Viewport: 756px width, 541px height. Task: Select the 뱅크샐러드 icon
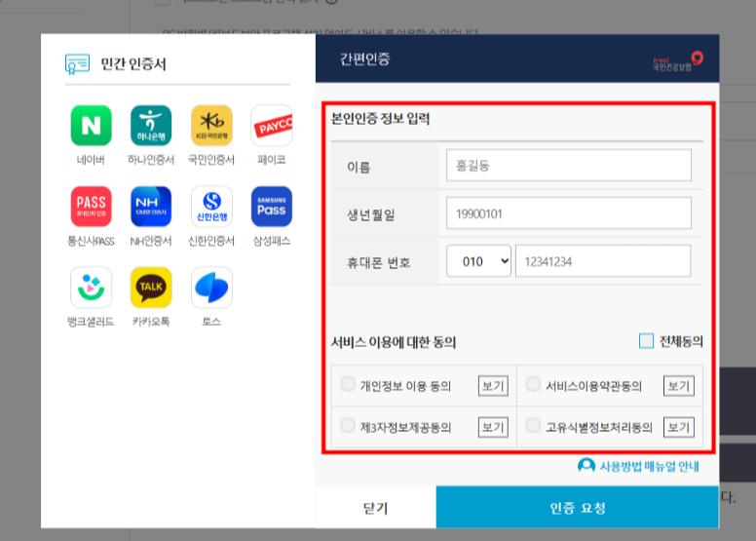92,288
